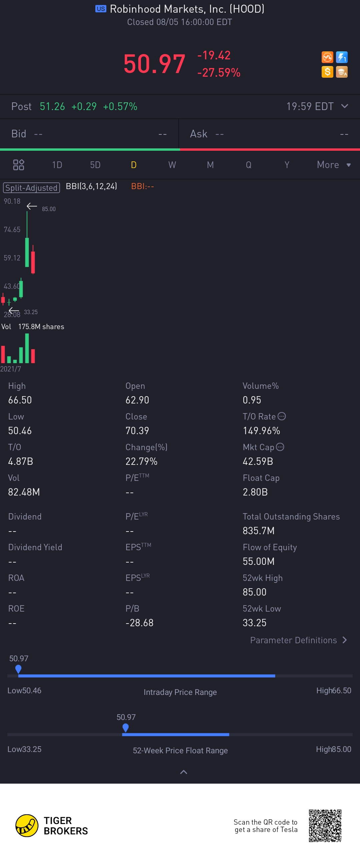Click the T/O Rate info icon

282,416
